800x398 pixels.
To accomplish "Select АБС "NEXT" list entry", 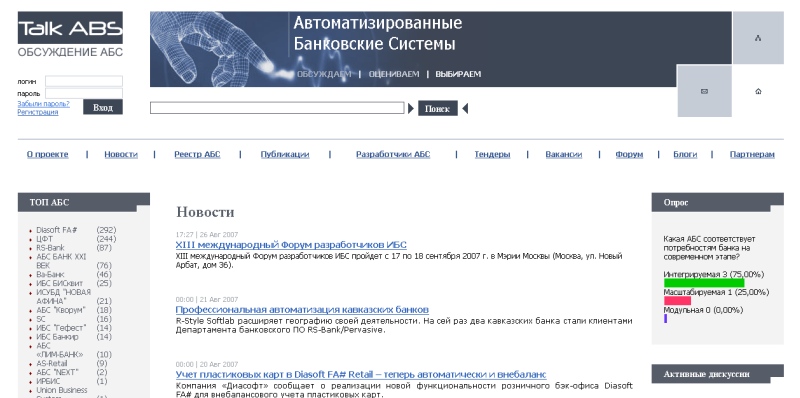I will [57, 372].
